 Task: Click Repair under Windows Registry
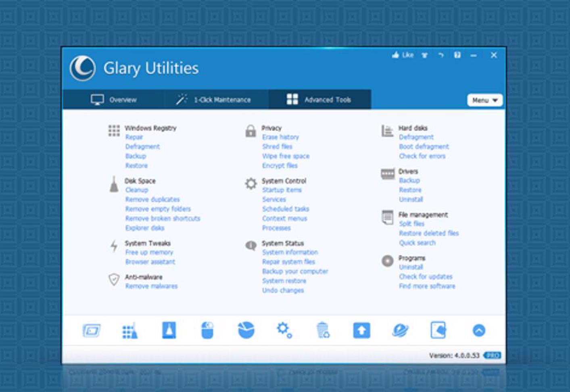[134, 137]
